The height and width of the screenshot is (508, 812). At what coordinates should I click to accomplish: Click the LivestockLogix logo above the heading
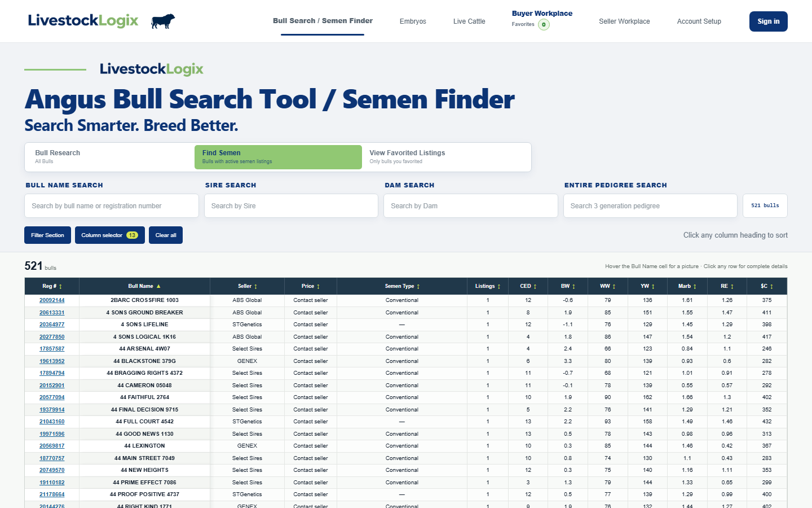coord(151,69)
